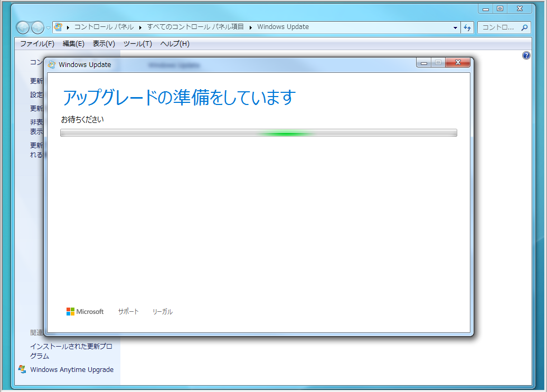Click the Windows Update dialog title icon
Viewport: 547px width, 392px height.
52,64
